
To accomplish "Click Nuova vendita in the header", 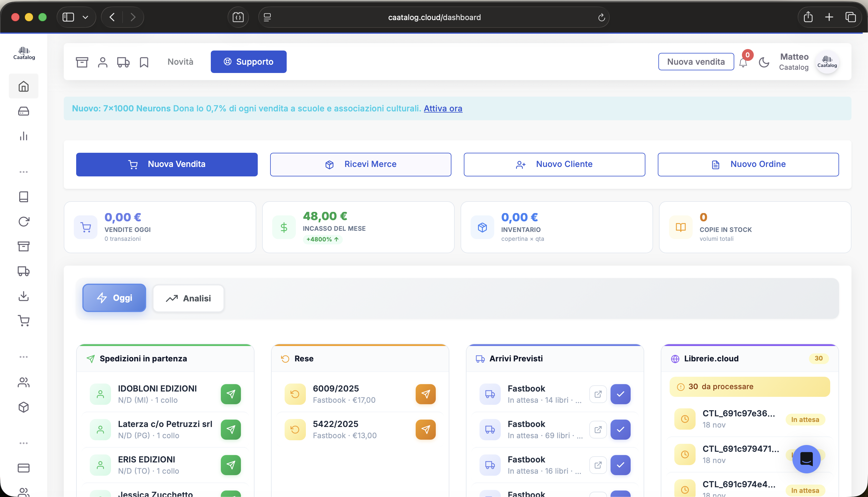I will 696,62.
